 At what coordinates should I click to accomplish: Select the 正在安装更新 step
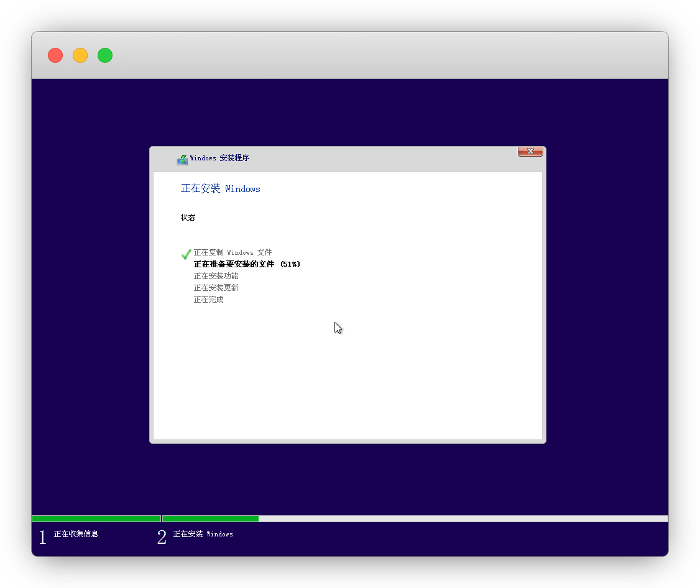click(216, 288)
